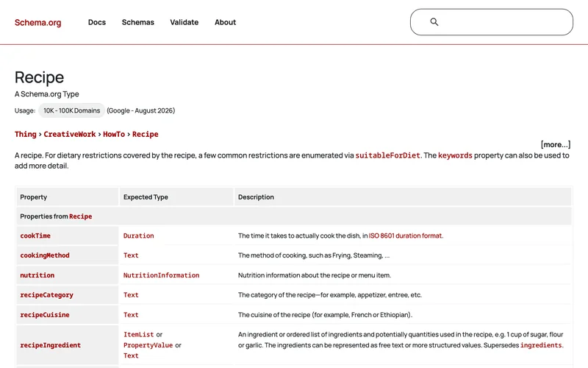The height and width of the screenshot is (368, 588).
Task: Click the 10K - 100K Domains usage badge
Action: 71,110
